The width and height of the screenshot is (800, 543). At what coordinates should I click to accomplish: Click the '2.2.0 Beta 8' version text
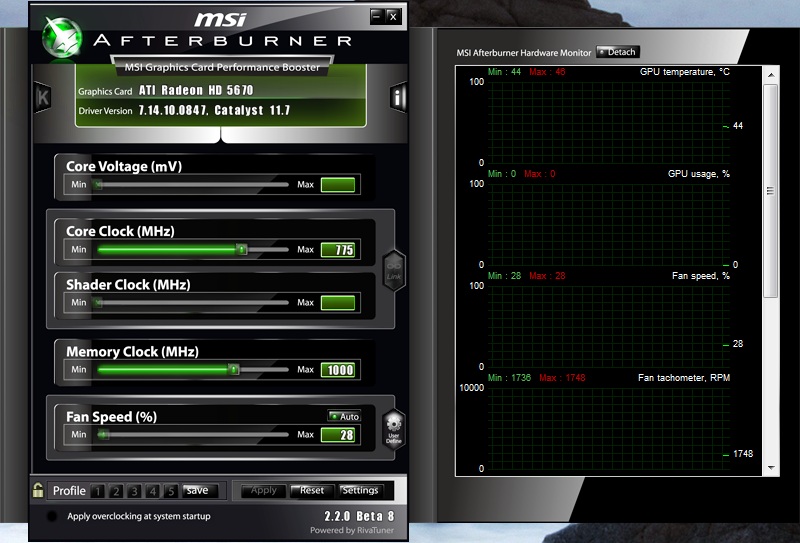[x=359, y=516]
